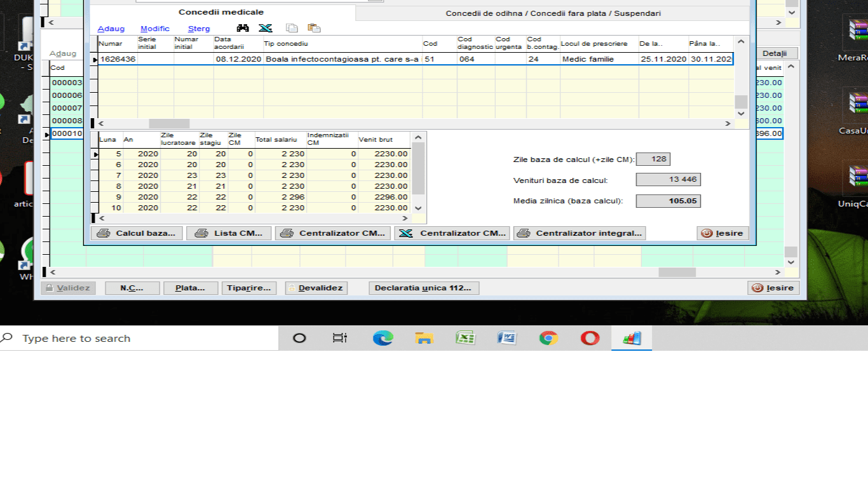Click the Modific link to edit the leave
Image resolution: width=868 pixels, height=488 pixels.
155,29
